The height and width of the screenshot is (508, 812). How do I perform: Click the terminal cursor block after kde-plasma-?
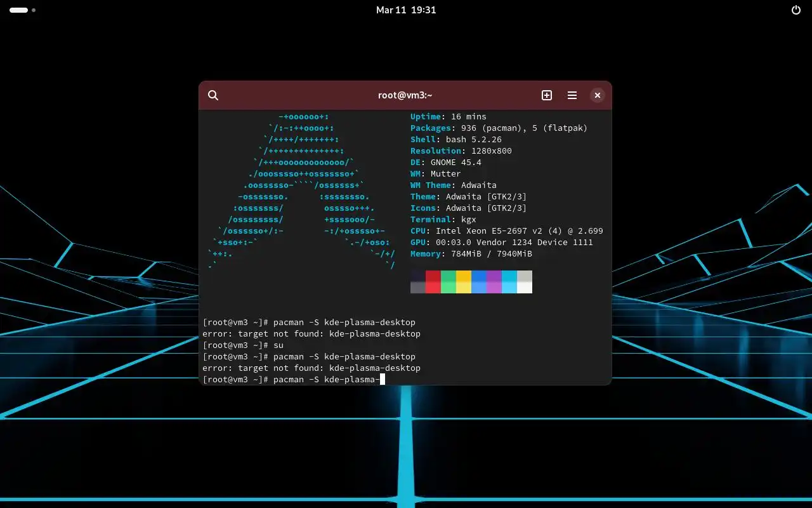click(x=383, y=380)
